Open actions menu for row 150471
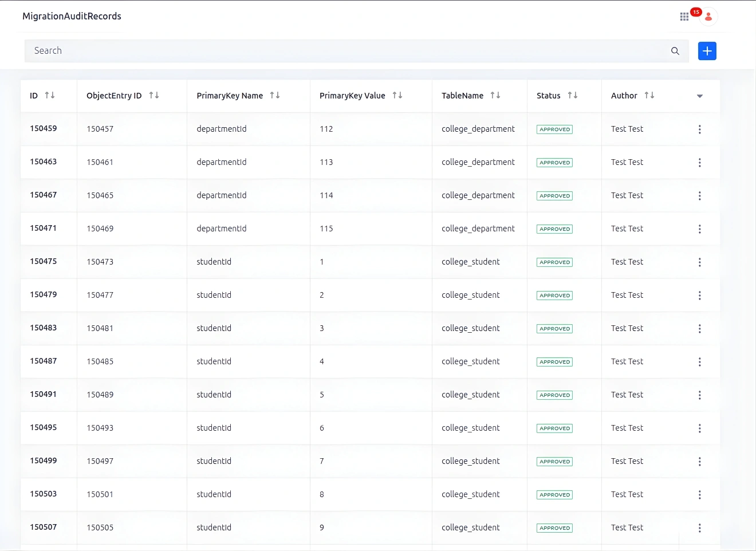756x551 pixels. [x=700, y=229]
